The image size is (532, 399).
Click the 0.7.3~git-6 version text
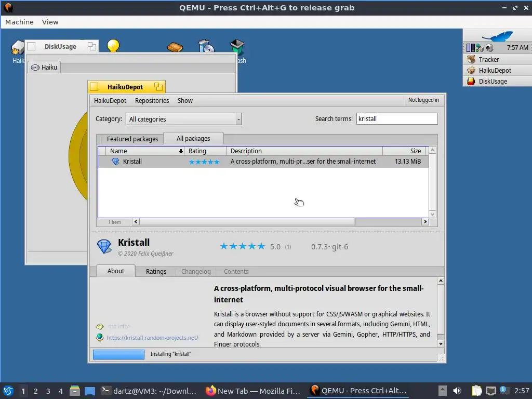tap(329, 247)
